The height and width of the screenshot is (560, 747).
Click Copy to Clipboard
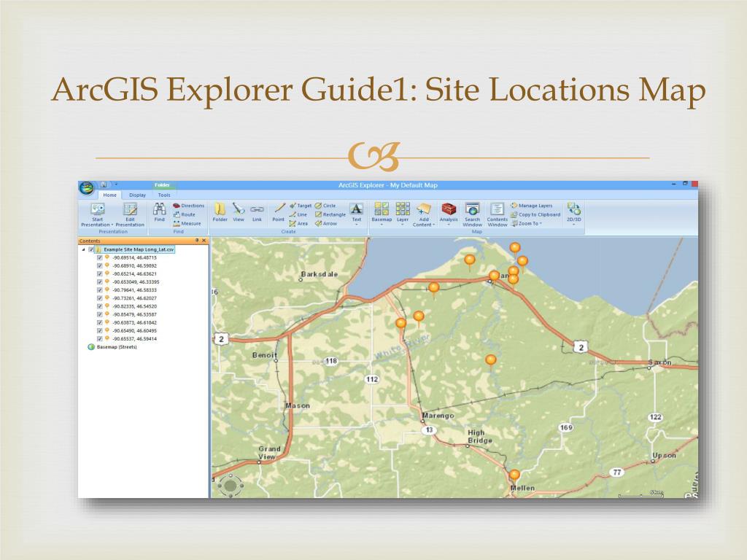tap(535, 215)
